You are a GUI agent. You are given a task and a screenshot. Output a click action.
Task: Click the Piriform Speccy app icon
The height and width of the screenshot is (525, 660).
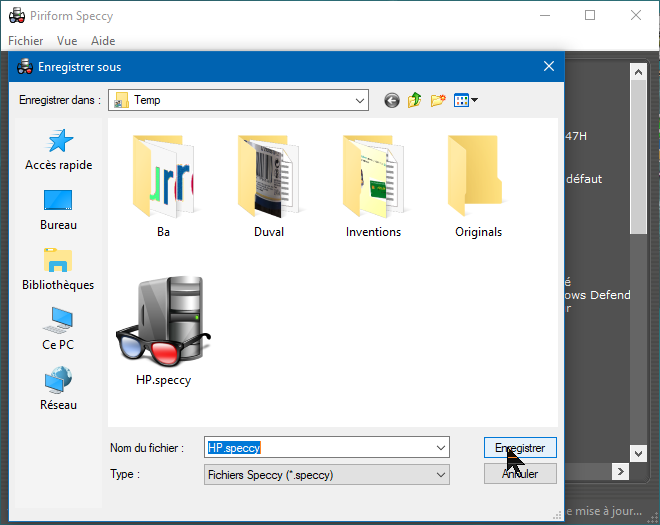(x=17, y=16)
